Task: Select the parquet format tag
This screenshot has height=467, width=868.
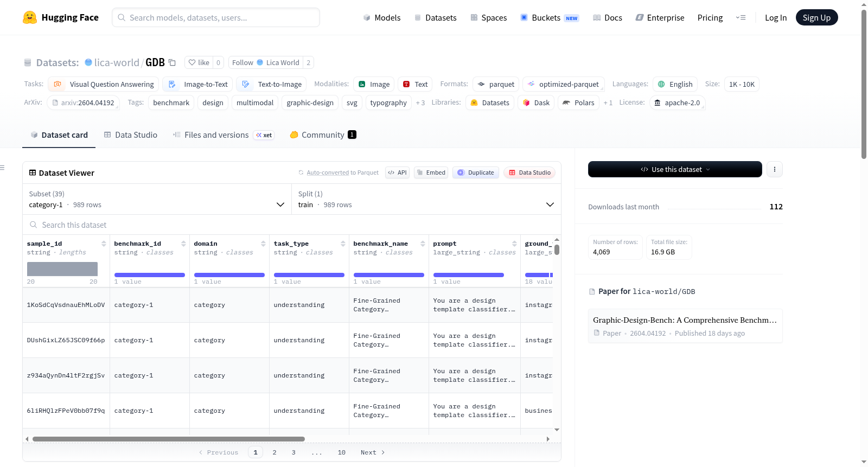Action: point(496,84)
